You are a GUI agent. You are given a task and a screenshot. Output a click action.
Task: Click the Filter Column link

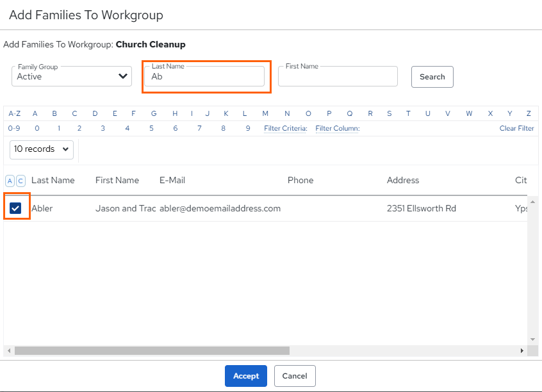click(x=338, y=128)
